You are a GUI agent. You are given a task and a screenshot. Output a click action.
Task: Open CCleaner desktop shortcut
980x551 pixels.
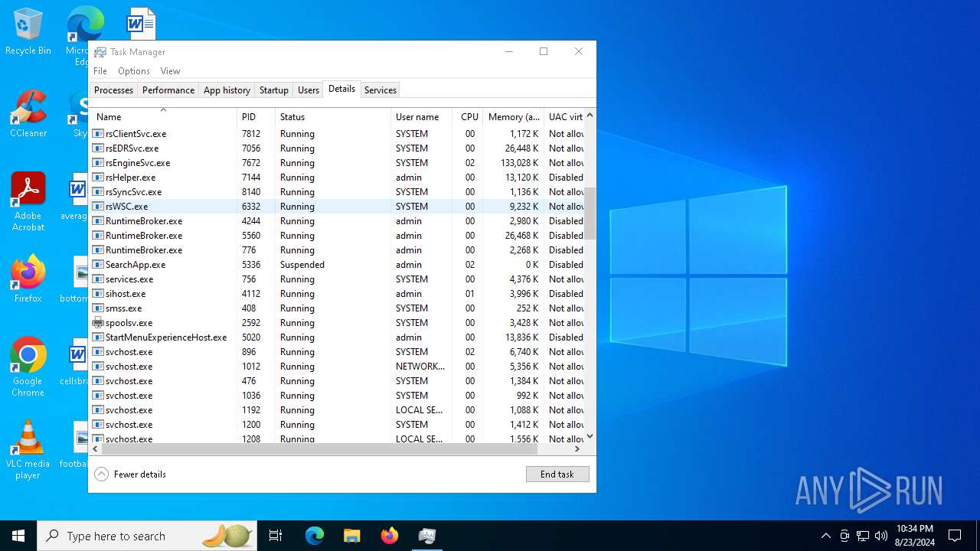pos(28,115)
